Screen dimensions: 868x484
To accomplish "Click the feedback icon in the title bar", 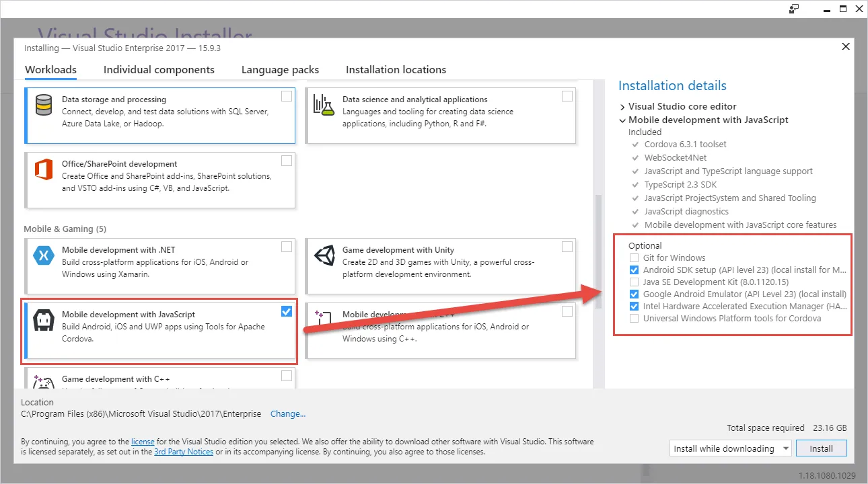I will click(x=795, y=9).
